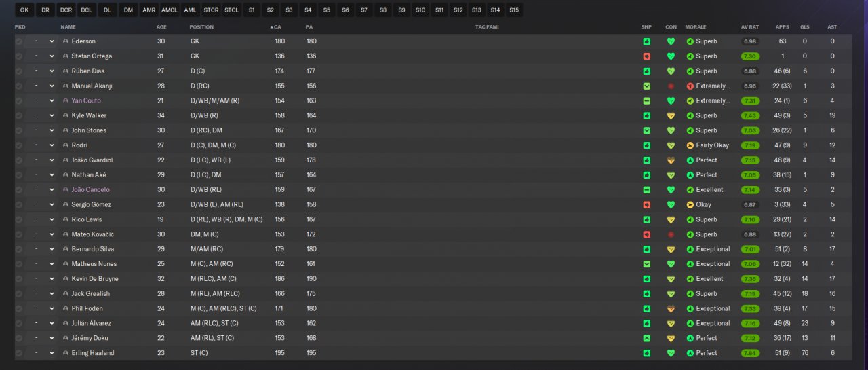This screenshot has width=868, height=370.
Task: Click the condition heart icon for Rúben Dias
Action: pos(671,71)
